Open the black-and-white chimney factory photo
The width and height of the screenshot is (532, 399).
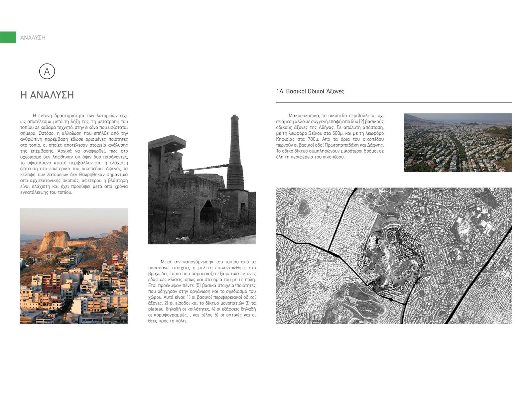tap(202, 179)
